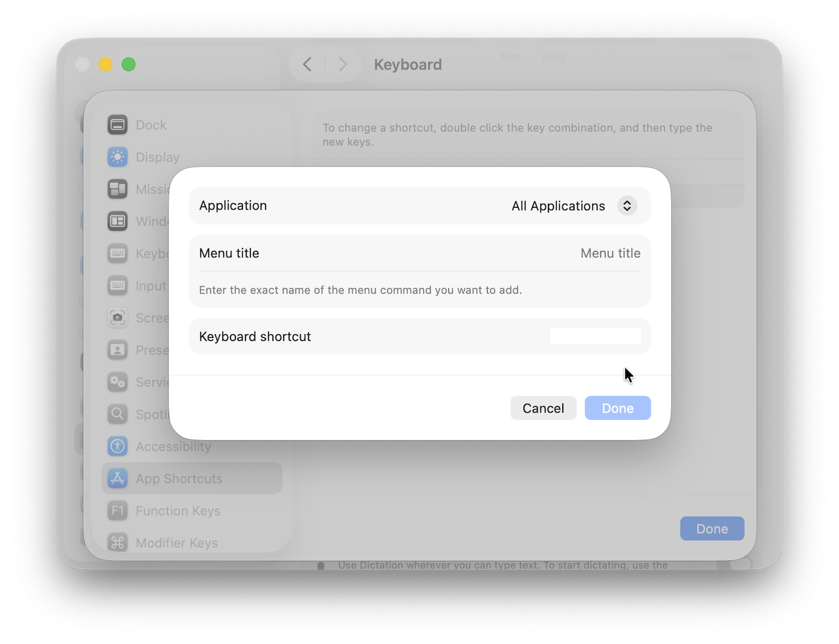
Task: Click the Modifier Keys command icon
Action: (118, 543)
